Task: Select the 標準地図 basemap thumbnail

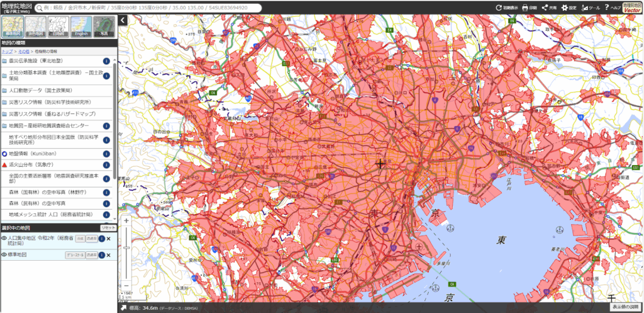Action: [x=12, y=27]
